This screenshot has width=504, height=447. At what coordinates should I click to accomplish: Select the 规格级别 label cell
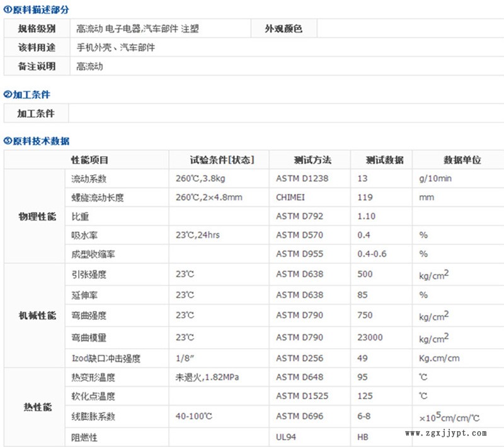click(37, 29)
